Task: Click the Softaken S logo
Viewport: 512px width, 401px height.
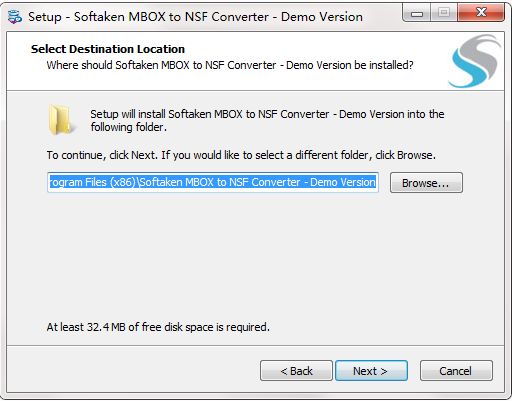Action: (475, 61)
